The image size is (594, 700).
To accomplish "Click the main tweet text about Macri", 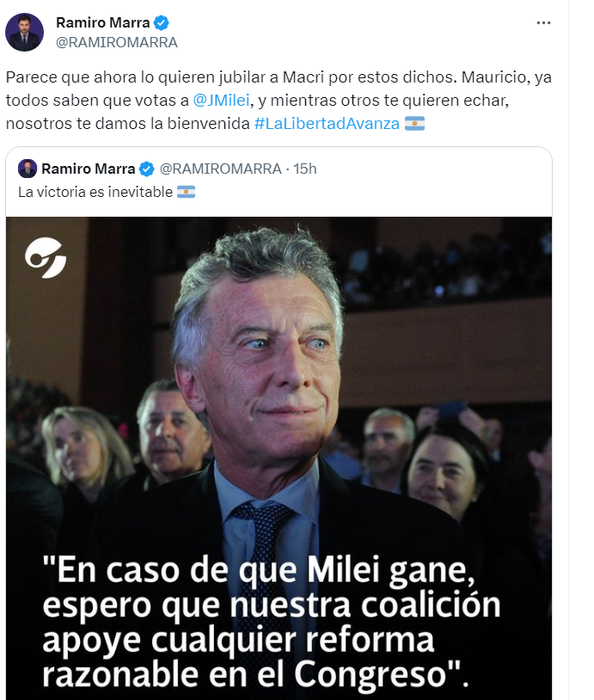I will (x=279, y=100).
